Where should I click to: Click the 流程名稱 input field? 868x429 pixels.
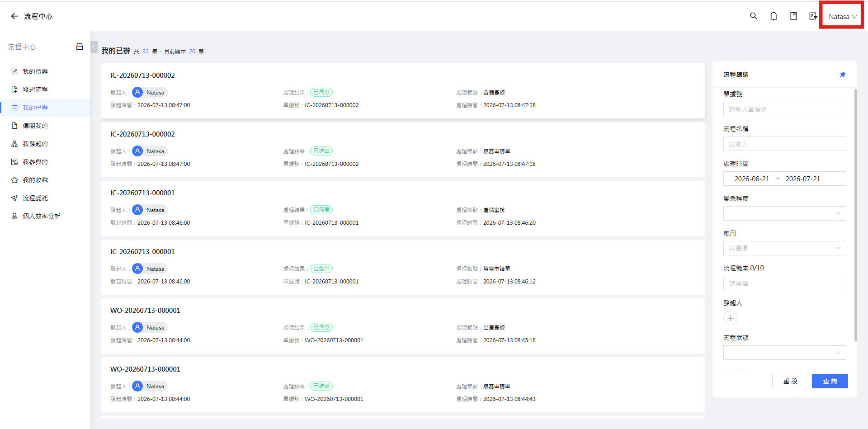(785, 144)
